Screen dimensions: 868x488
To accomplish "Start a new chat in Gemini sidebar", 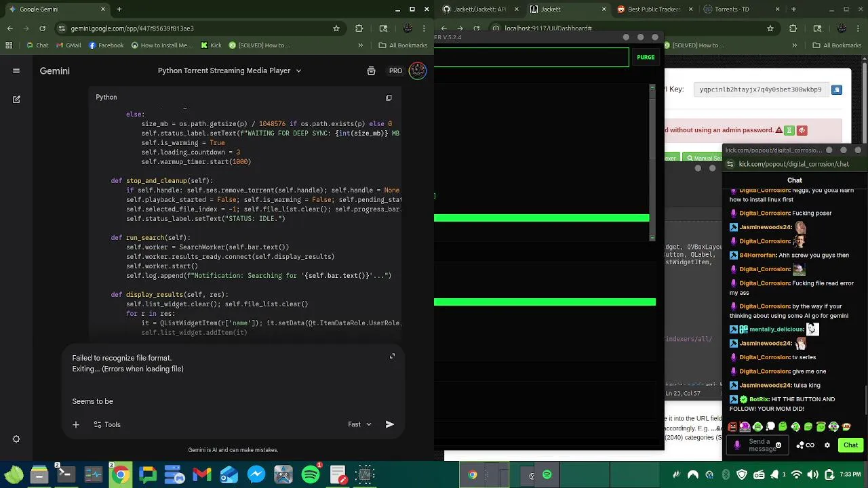I will coord(16,99).
